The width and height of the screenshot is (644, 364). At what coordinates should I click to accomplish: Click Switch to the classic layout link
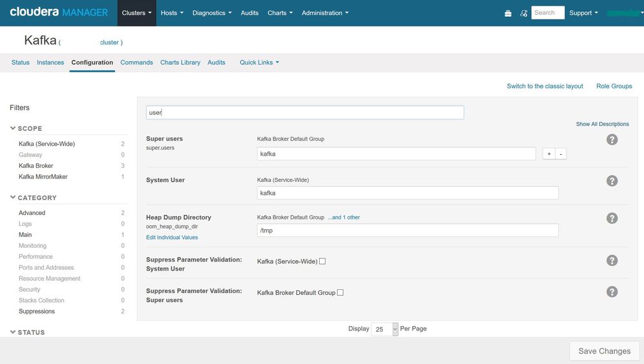click(x=545, y=86)
